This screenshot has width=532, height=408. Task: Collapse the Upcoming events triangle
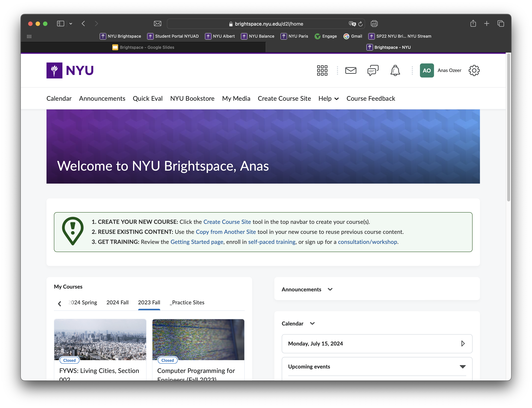coord(462,367)
